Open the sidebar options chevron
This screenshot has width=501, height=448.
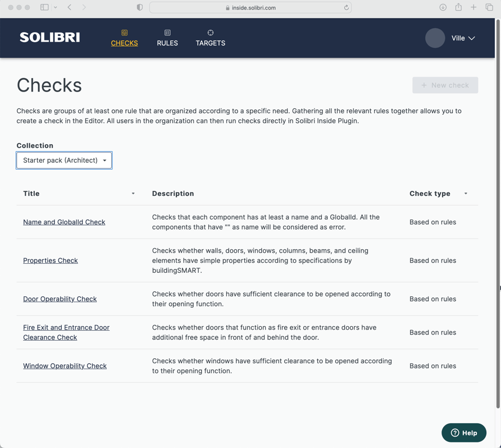click(x=55, y=7)
